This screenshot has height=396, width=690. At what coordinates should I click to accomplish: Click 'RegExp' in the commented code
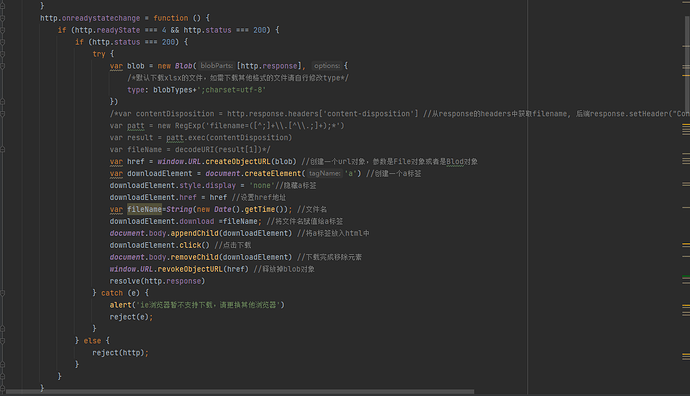point(188,125)
